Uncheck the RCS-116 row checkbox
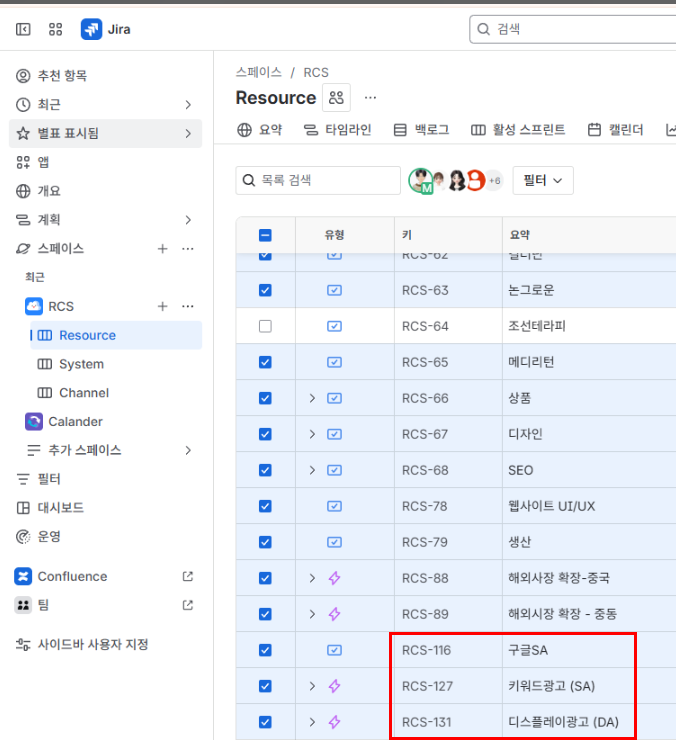 [x=265, y=650]
